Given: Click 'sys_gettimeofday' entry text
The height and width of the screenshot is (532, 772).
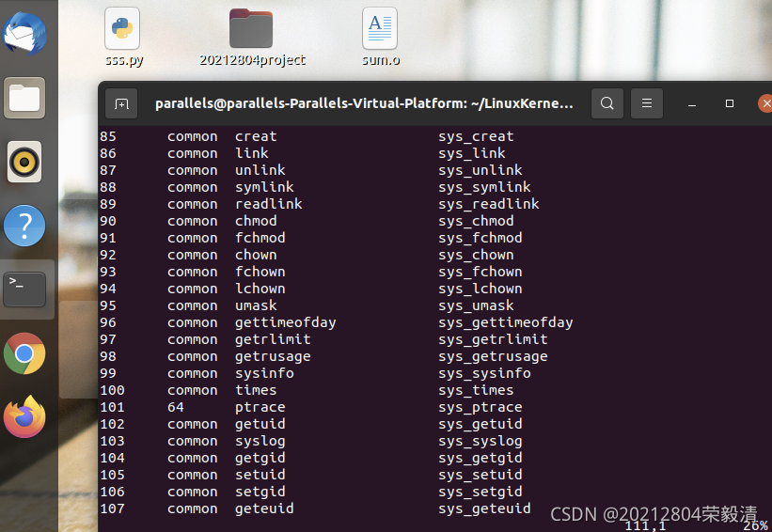Looking at the screenshot, I should click(506, 323).
